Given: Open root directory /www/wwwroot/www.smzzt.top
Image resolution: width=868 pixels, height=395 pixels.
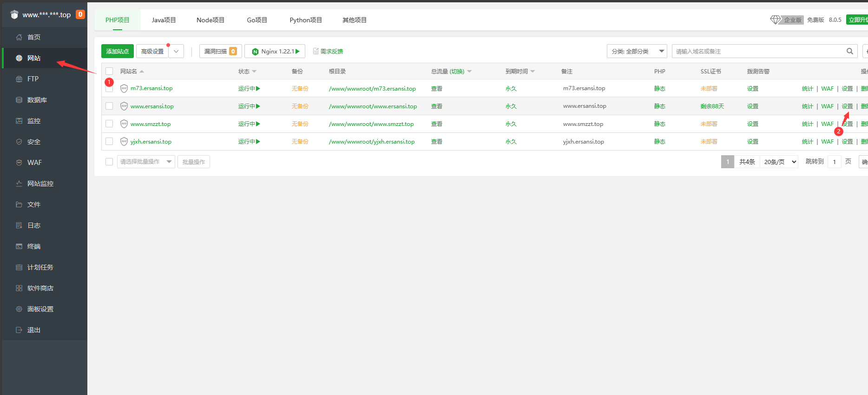Looking at the screenshot, I should [x=371, y=124].
